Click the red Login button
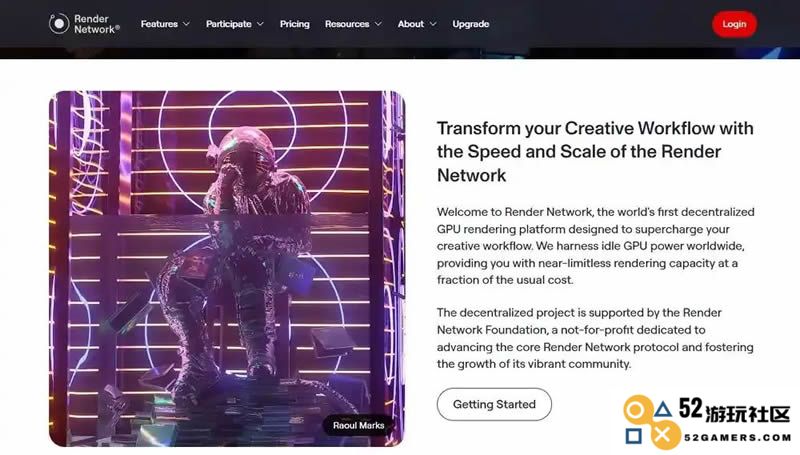 [734, 24]
